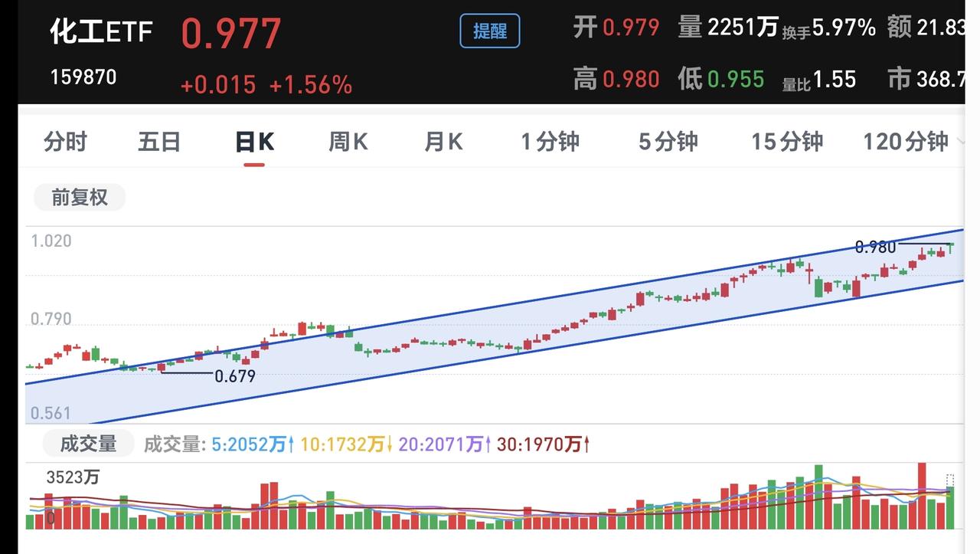The height and width of the screenshot is (554, 980).
Task: Select the 0.980 high price marker
Action: pos(875,247)
